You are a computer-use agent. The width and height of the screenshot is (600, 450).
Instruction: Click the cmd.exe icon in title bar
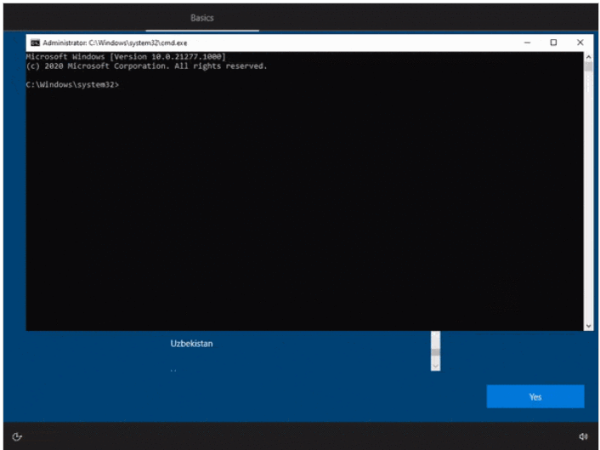(x=34, y=43)
